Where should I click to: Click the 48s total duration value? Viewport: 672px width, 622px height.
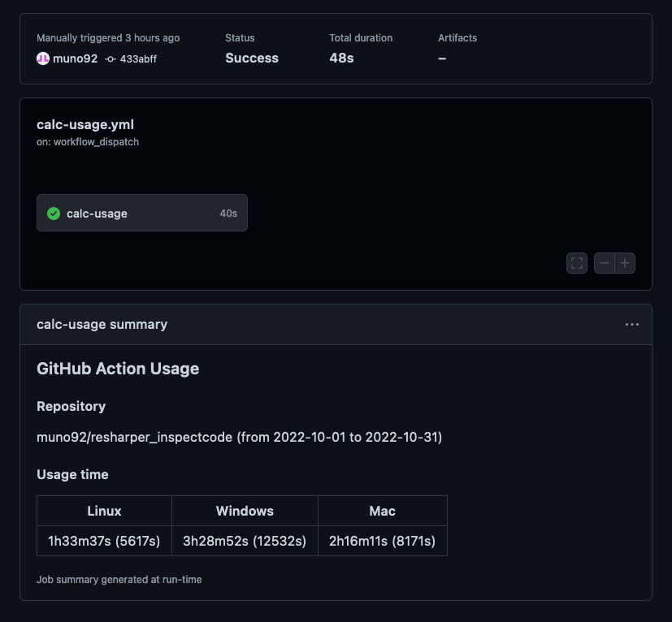(x=341, y=58)
